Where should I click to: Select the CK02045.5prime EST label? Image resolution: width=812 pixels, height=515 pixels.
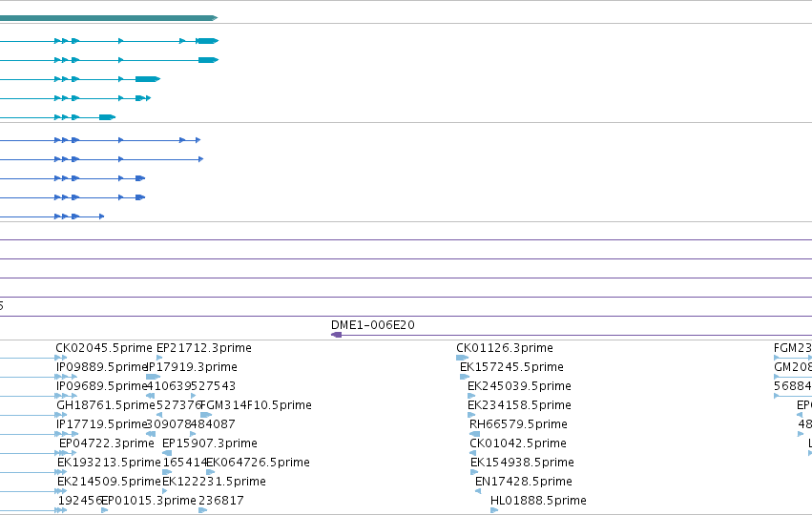pos(104,348)
